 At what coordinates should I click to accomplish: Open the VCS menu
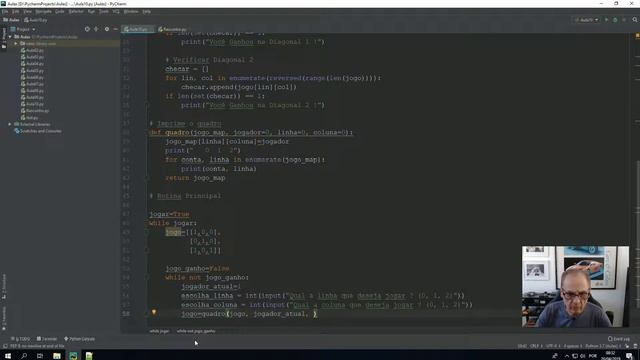[x=116, y=11]
